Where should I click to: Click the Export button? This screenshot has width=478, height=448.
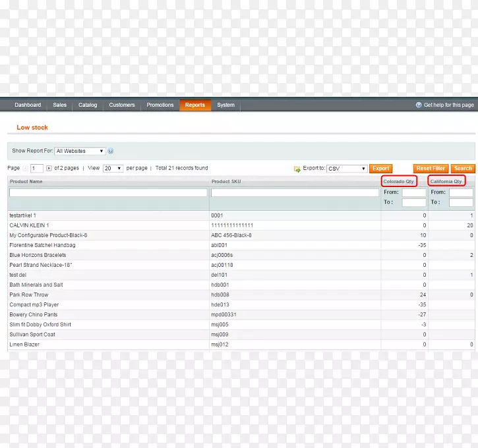click(380, 169)
